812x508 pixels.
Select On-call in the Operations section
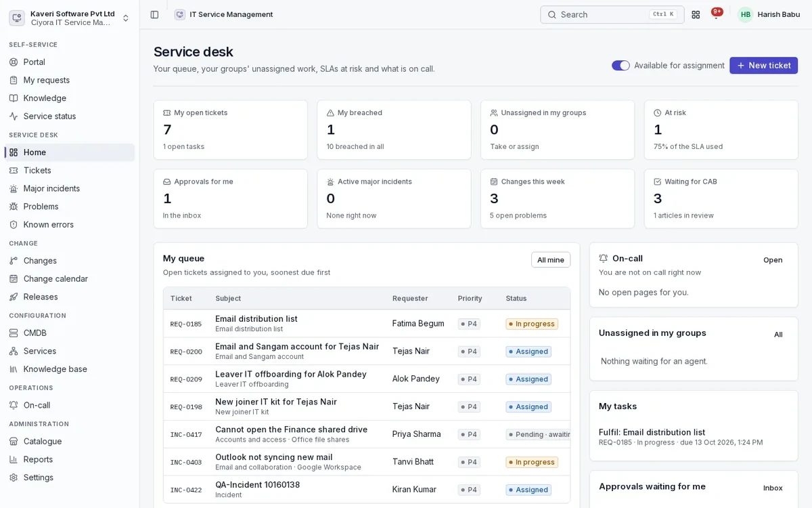[x=70, y=405]
